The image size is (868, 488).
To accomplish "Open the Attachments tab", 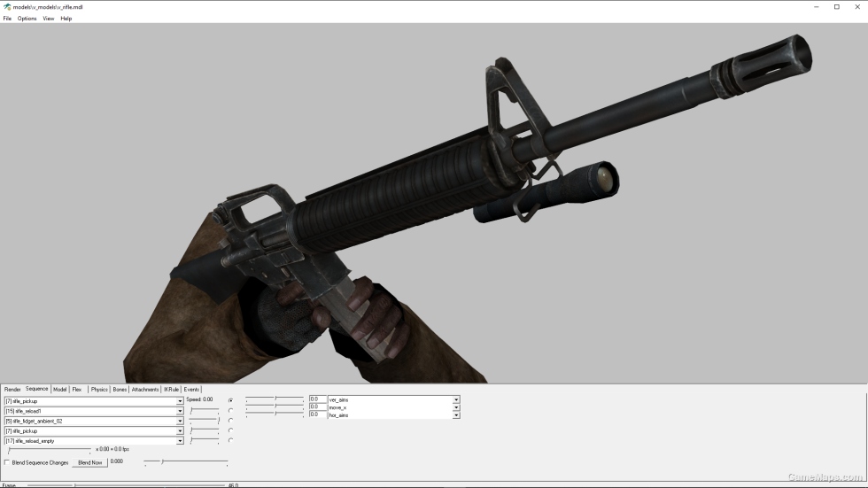I will 145,390.
